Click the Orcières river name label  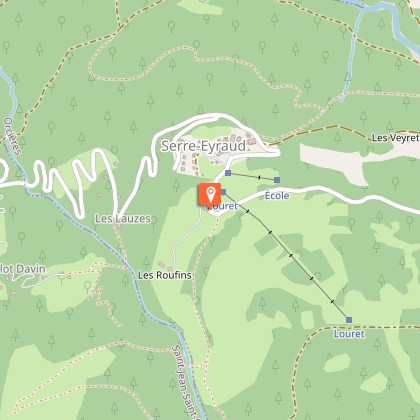click(x=13, y=136)
